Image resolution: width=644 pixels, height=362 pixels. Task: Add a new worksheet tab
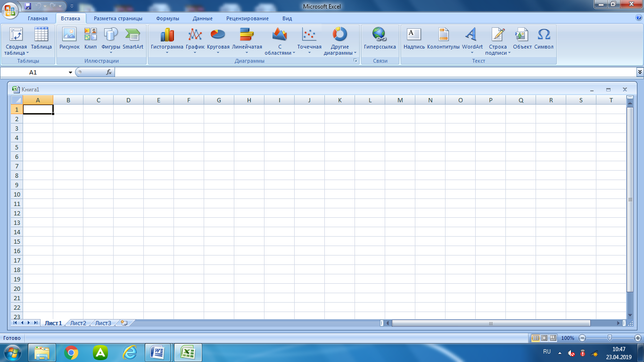click(124, 323)
